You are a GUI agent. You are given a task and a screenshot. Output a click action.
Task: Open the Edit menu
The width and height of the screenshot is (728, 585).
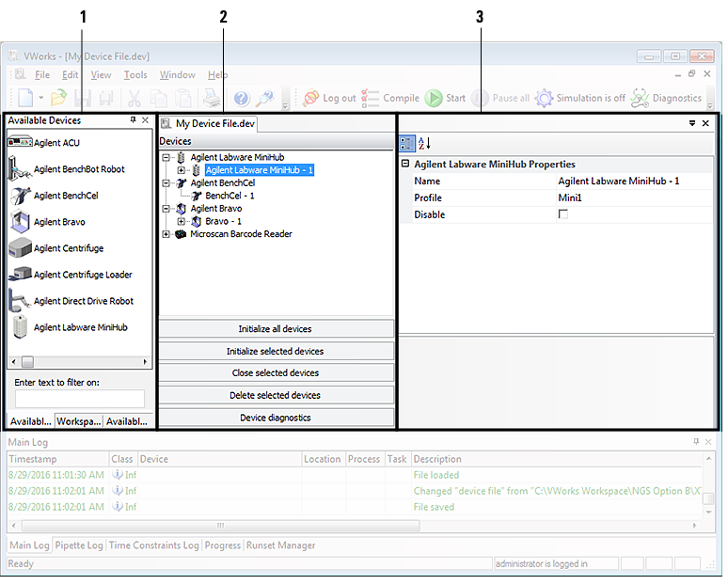(71, 74)
